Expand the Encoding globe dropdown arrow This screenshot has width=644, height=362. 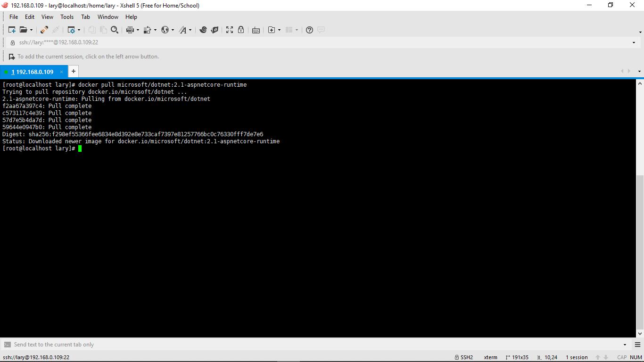[x=173, y=30]
